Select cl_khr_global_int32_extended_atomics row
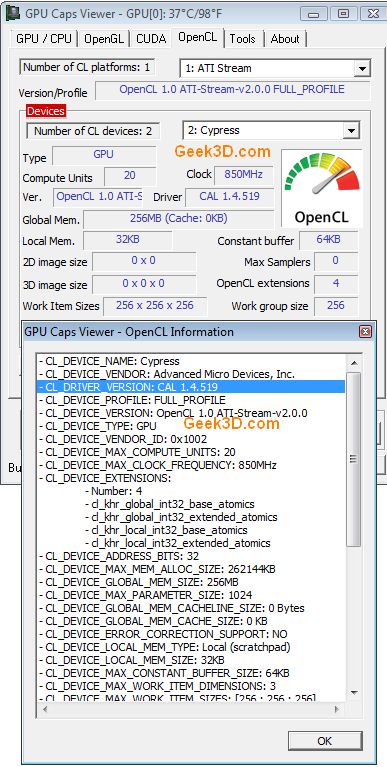 coord(191,517)
